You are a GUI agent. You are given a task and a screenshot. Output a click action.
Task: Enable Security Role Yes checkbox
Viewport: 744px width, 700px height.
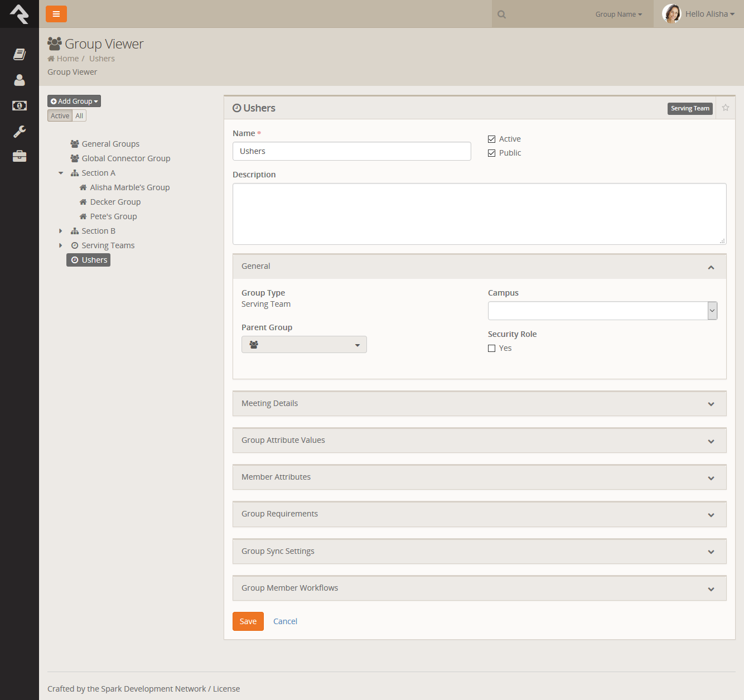pos(492,349)
